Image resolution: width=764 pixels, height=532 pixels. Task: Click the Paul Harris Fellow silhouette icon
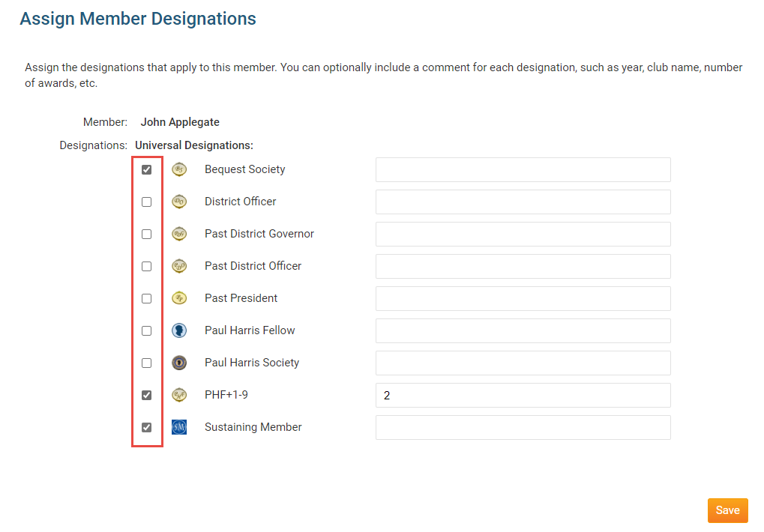tap(178, 330)
